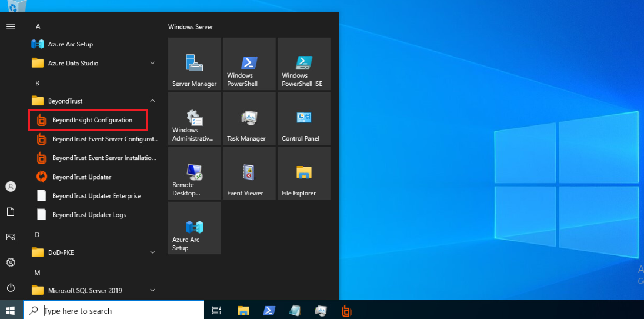
Task: Open the Server Manager tile
Action: (195, 64)
